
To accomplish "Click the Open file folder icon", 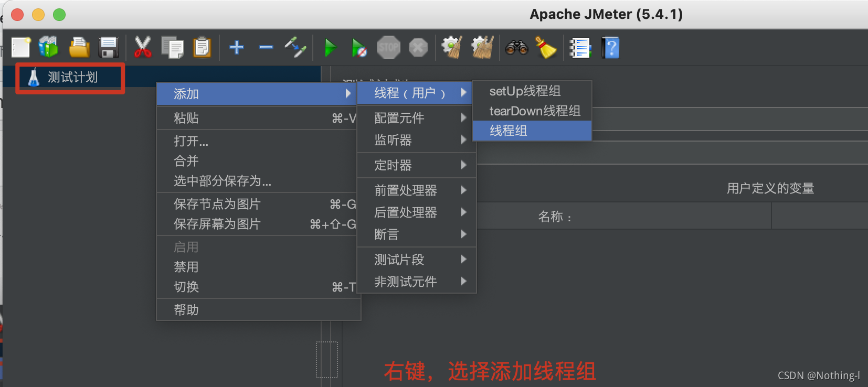I will 79,47.
